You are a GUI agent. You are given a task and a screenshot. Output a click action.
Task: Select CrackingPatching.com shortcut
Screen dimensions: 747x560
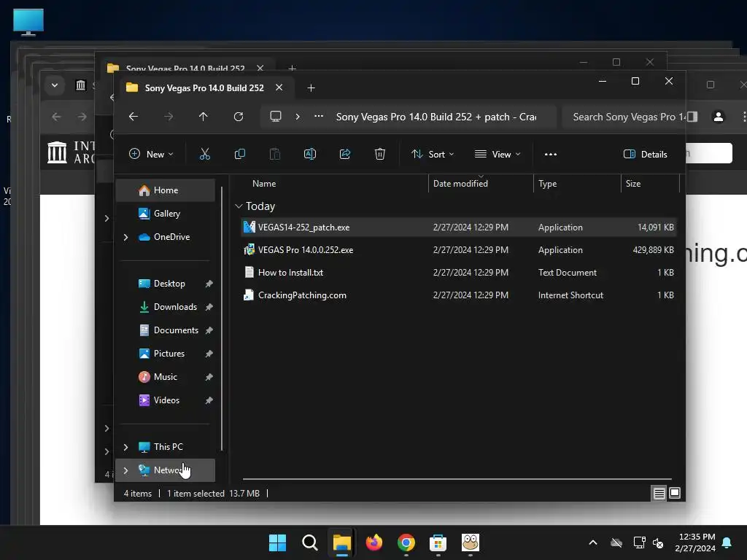pyautogui.click(x=458, y=295)
